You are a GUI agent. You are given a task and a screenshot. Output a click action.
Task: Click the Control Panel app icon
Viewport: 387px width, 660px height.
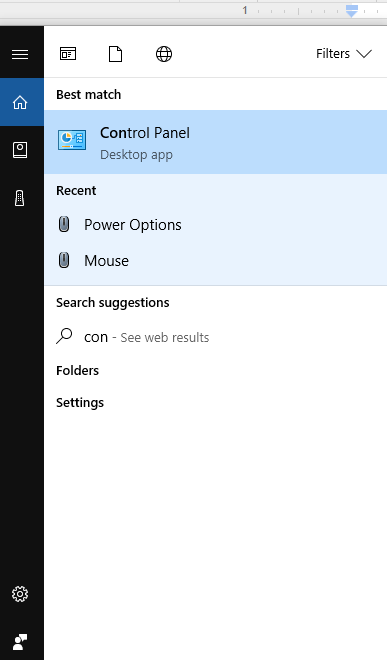pyautogui.click(x=72, y=140)
